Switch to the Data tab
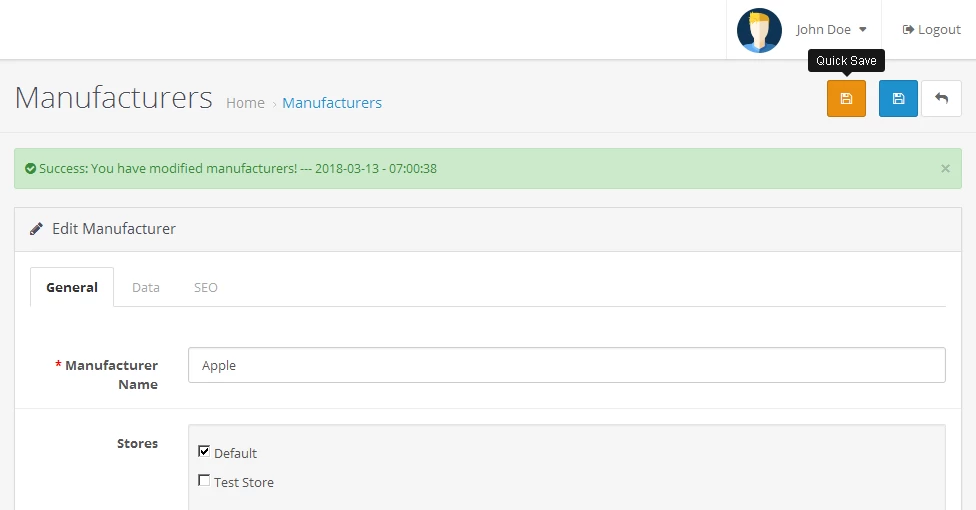 point(146,287)
